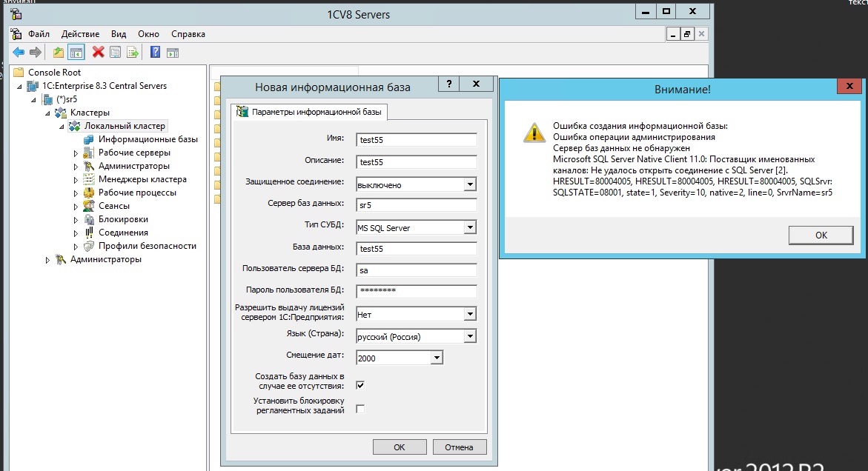
Task: Click the Properties toolbar icon
Action: pos(115,53)
